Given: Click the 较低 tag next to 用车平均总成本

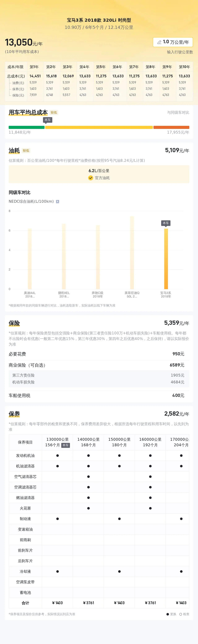Looking at the screenshot, I should 54,112.
